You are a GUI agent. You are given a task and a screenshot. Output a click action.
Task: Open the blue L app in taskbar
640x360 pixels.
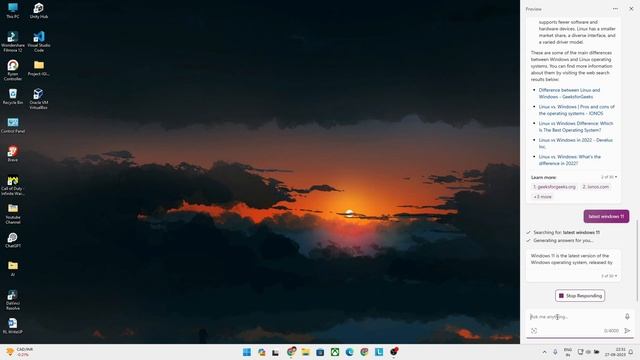pos(379,352)
